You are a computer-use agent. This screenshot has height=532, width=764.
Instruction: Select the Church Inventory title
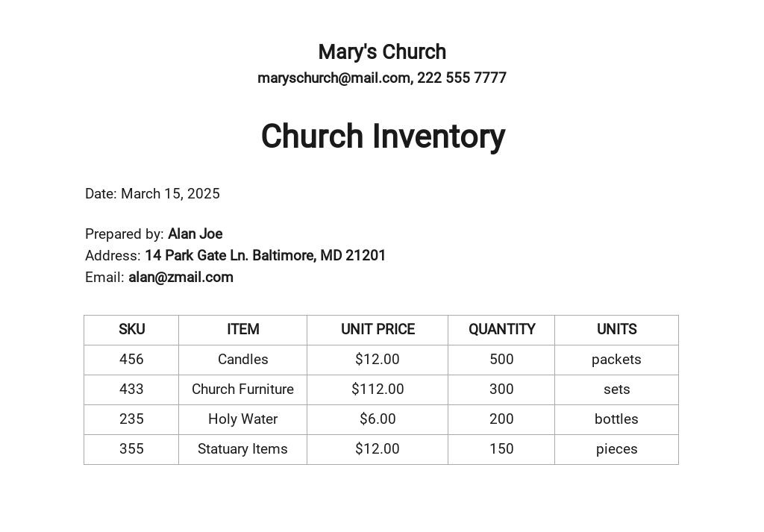[383, 137]
